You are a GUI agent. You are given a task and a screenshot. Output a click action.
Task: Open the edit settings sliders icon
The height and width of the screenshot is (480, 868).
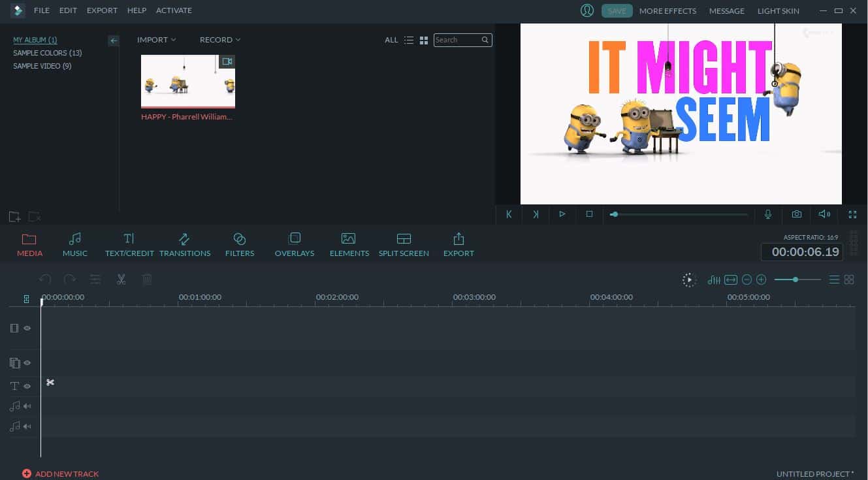(95, 280)
